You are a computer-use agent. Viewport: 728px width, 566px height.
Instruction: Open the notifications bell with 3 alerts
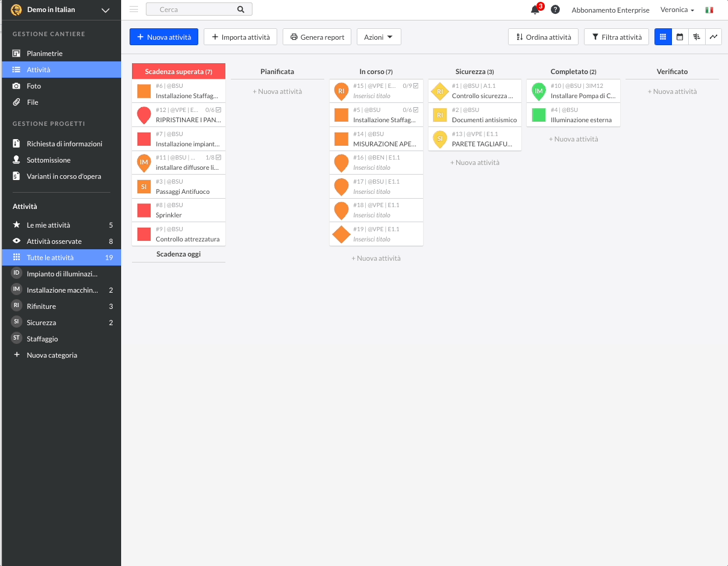(534, 10)
